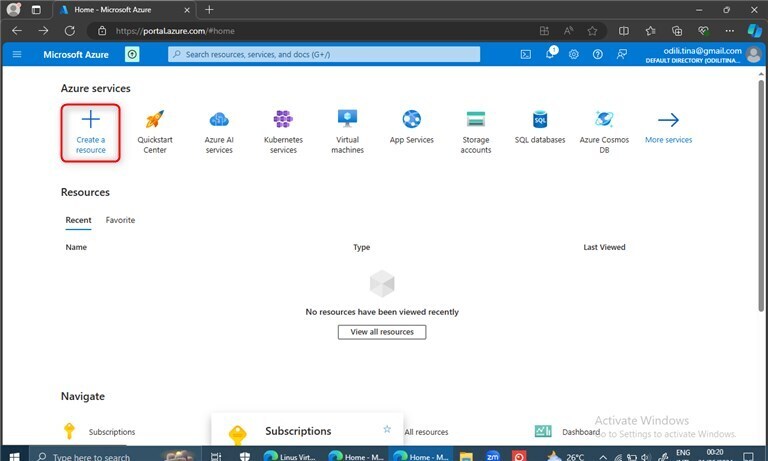Click the portal.azure.com address bar

313,31
